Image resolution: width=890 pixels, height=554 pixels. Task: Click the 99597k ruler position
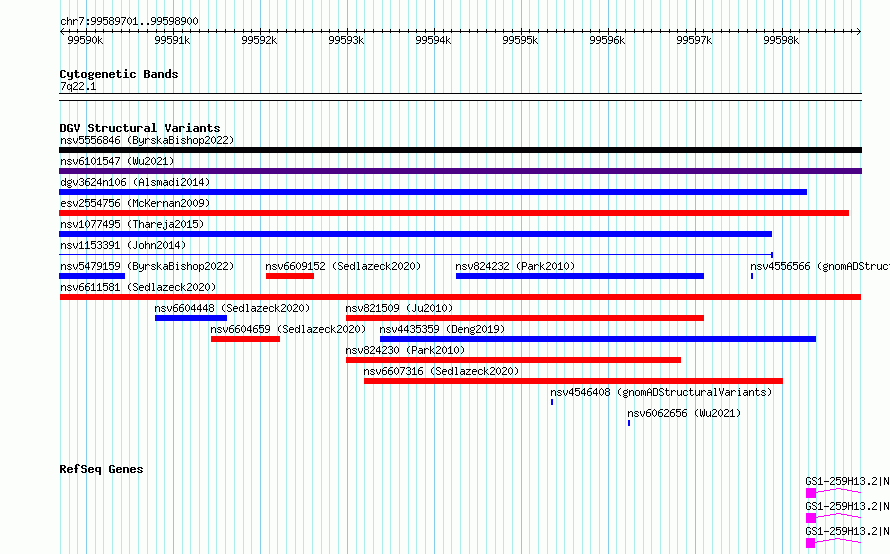[694, 40]
